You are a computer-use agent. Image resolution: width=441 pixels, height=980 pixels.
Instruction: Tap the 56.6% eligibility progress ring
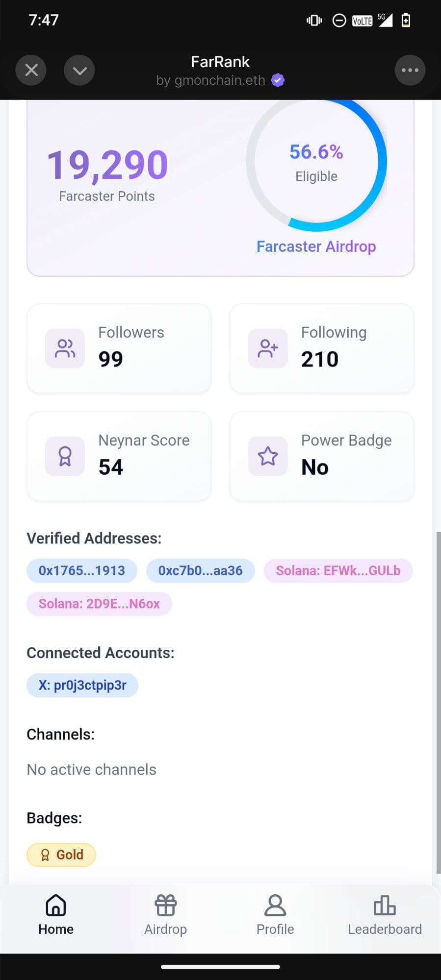[316, 162]
